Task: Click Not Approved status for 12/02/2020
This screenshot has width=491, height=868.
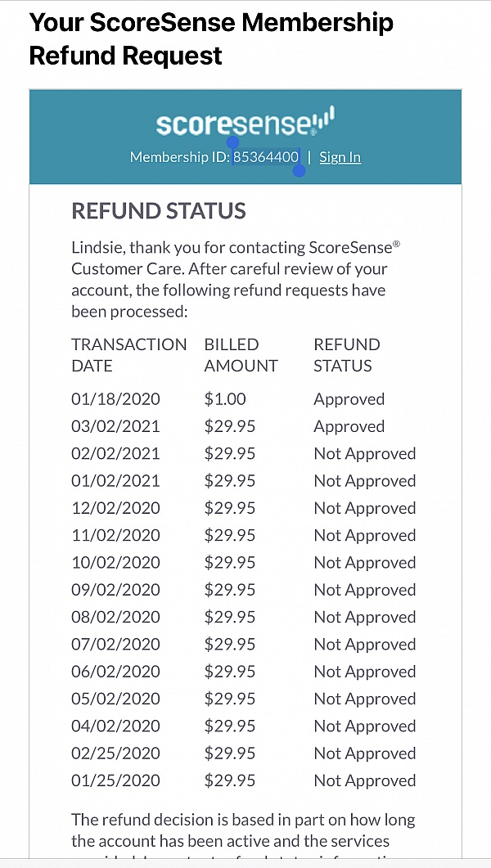Action: click(x=364, y=508)
